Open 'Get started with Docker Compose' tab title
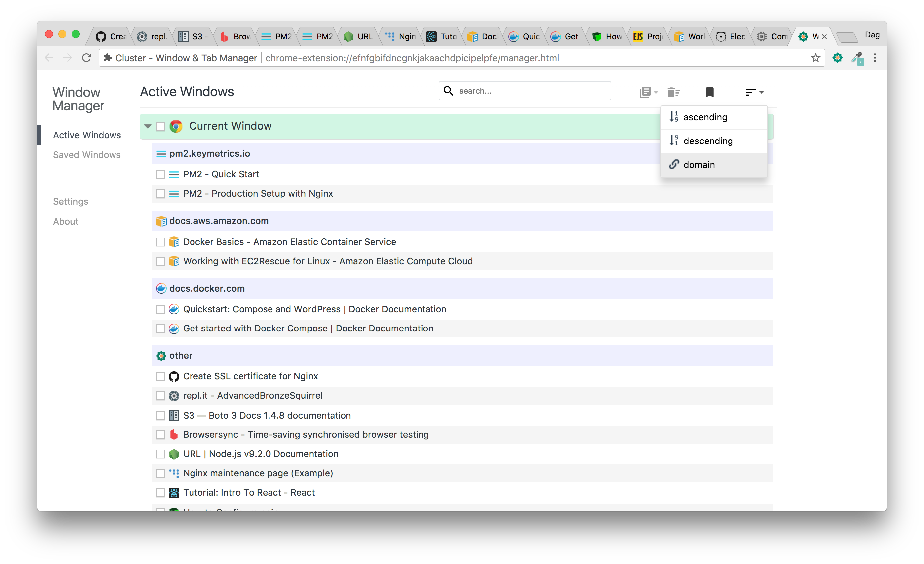924x564 pixels. [308, 329]
